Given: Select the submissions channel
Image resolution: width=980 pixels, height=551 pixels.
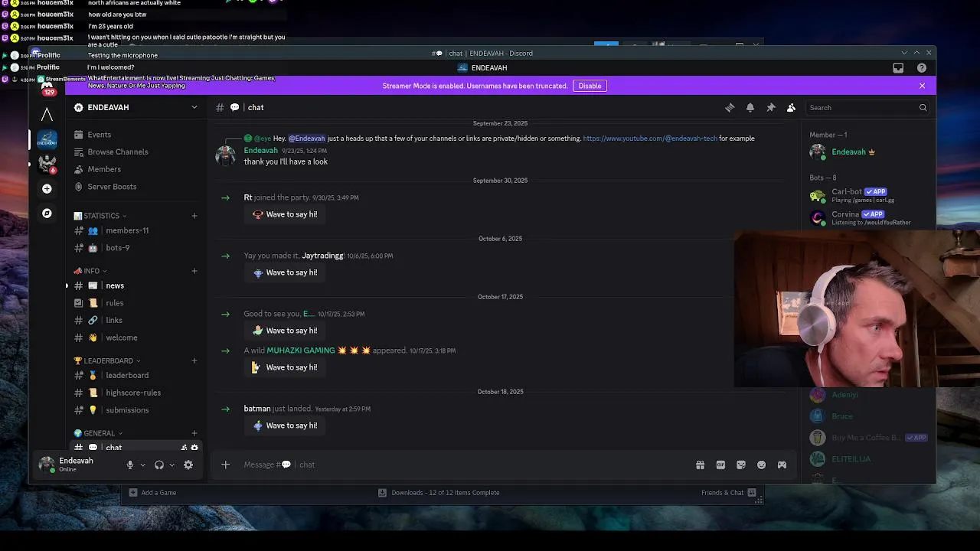Looking at the screenshot, I should [135, 410].
